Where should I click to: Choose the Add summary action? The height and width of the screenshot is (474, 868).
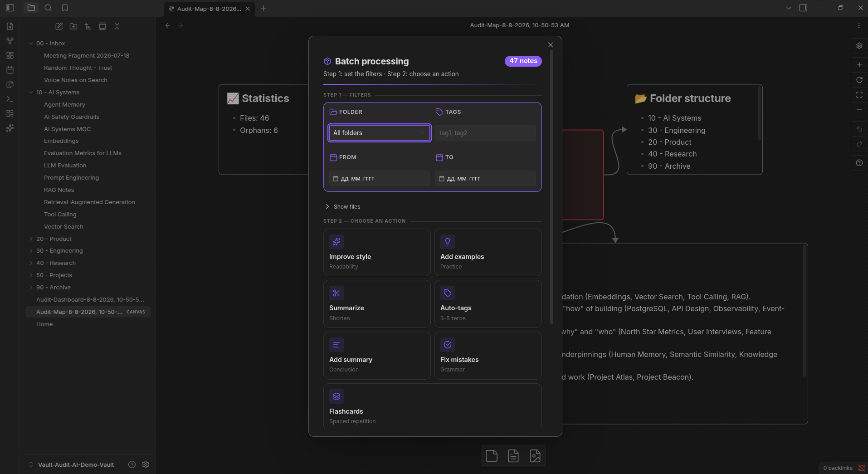[x=377, y=356]
